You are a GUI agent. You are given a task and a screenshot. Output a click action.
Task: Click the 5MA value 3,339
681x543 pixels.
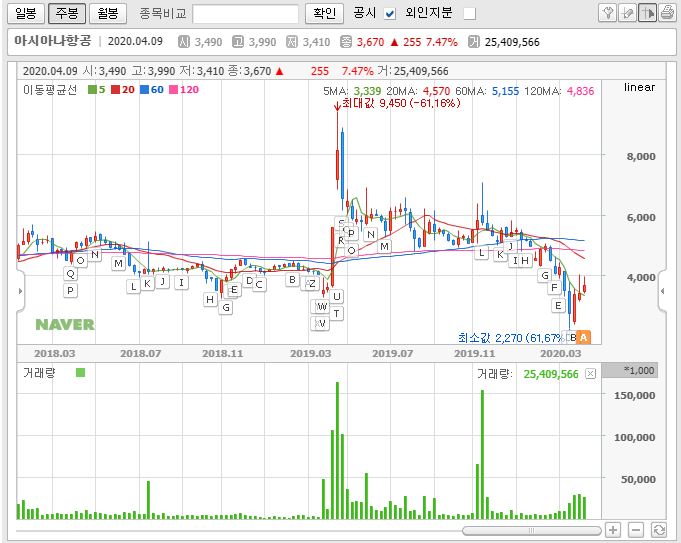pos(367,91)
